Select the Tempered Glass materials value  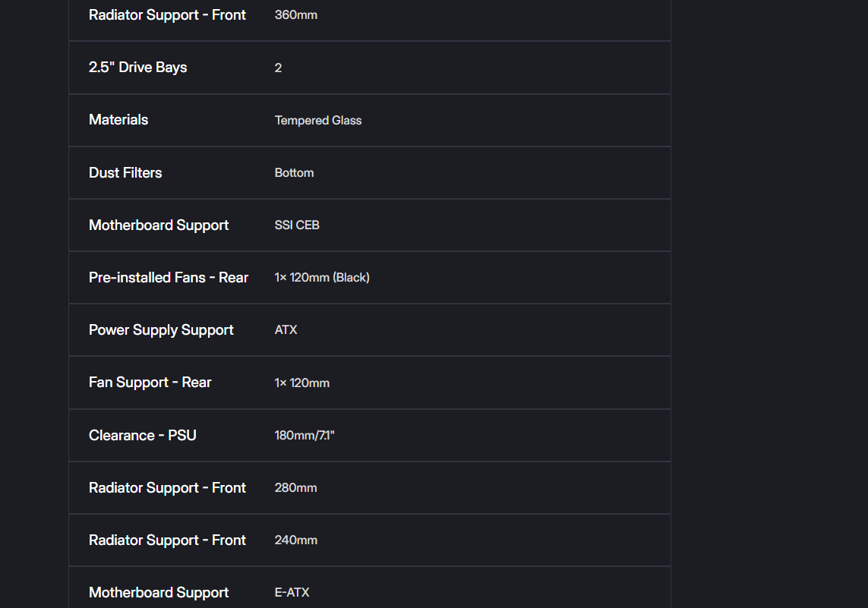pyautogui.click(x=317, y=120)
